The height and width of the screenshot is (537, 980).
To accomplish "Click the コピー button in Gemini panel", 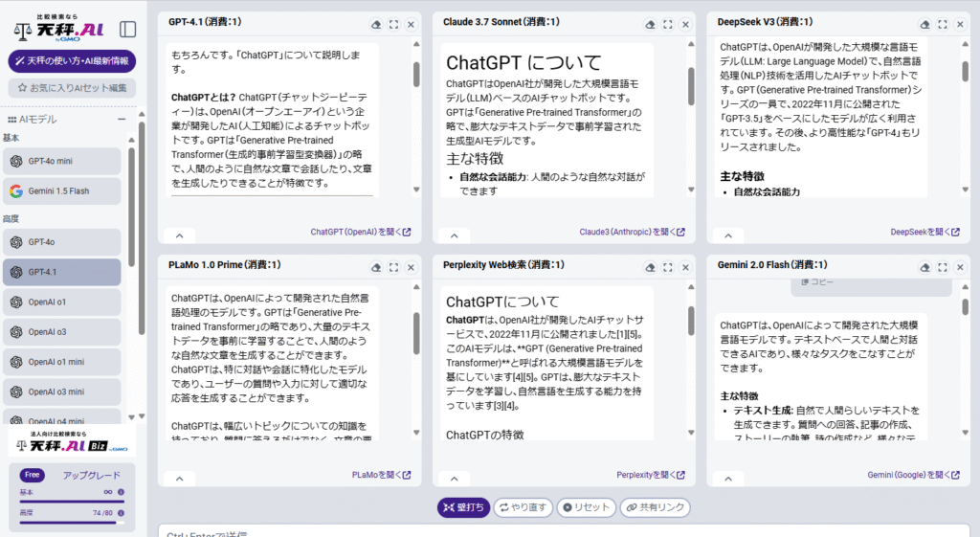I will [x=817, y=282].
